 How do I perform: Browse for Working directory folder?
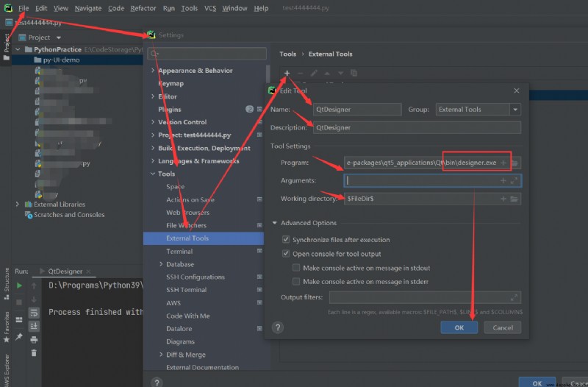[514, 199]
